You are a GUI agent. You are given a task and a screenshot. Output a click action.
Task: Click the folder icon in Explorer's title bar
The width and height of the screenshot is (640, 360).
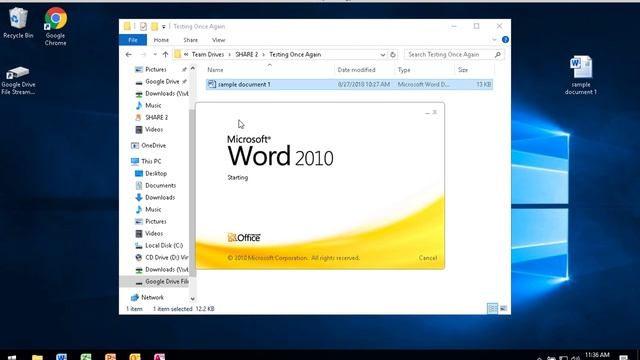(127, 27)
